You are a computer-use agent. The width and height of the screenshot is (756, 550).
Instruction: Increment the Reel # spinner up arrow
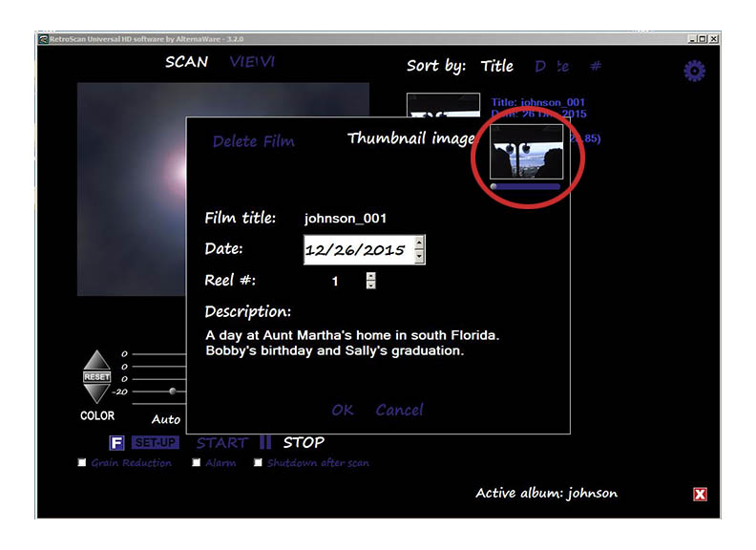pos(370,276)
